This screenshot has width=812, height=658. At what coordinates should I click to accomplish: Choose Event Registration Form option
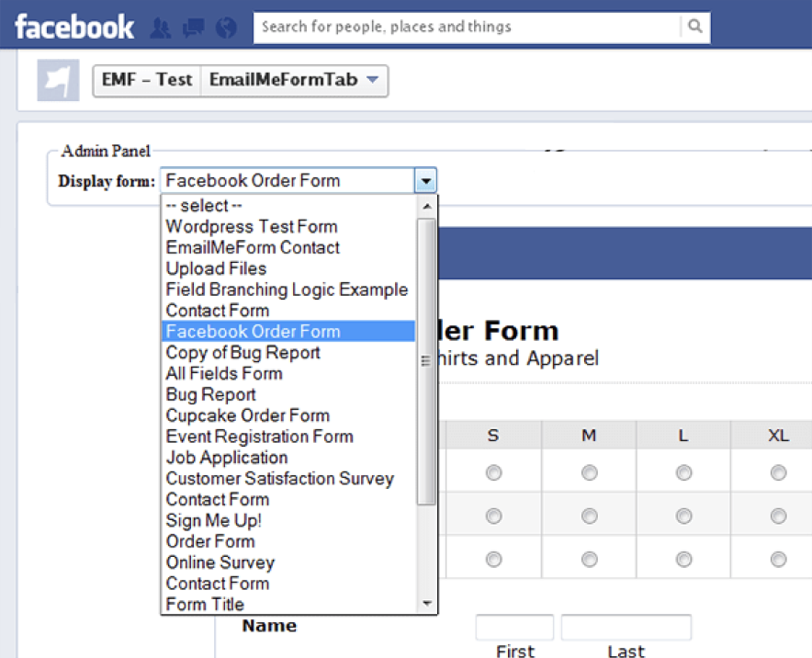(x=288, y=437)
